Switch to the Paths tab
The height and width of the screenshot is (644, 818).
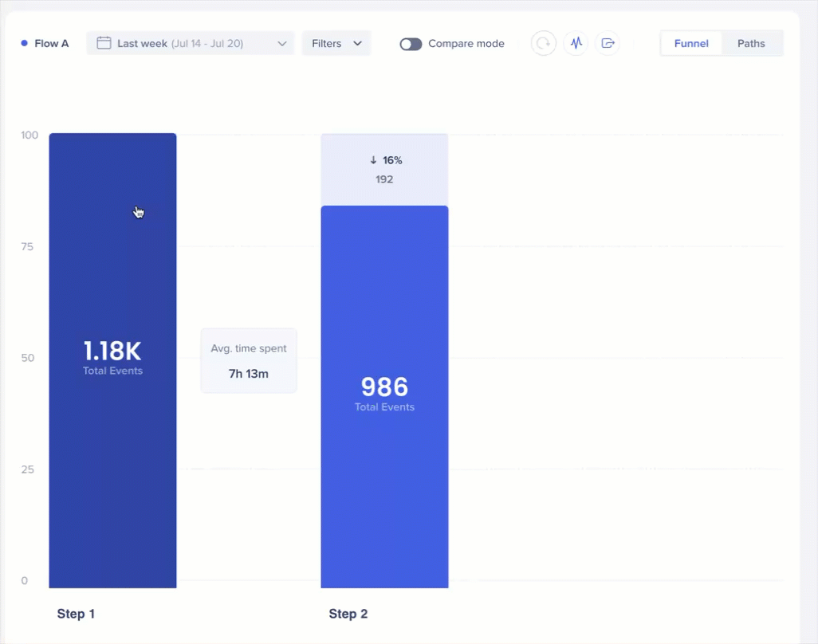[751, 43]
